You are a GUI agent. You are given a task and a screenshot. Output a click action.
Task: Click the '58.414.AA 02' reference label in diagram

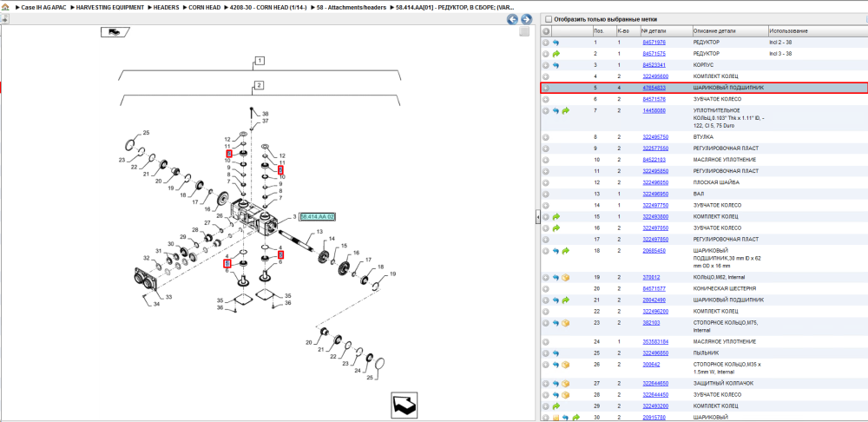(318, 217)
